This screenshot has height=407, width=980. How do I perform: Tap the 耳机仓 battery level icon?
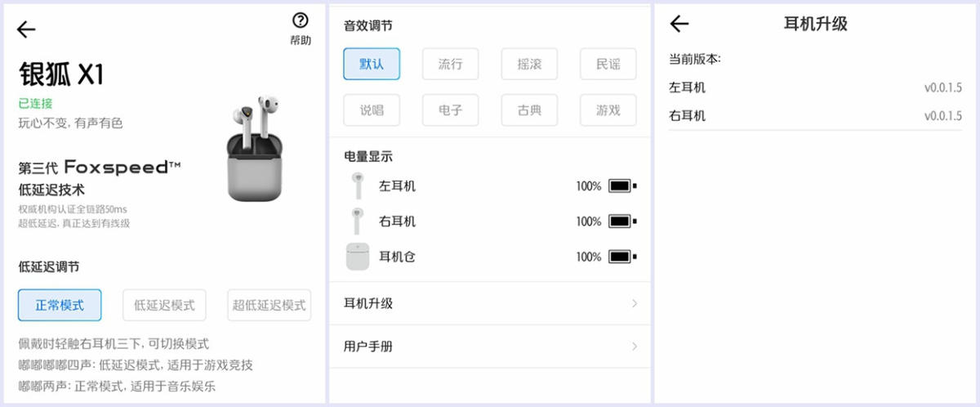pos(622,257)
